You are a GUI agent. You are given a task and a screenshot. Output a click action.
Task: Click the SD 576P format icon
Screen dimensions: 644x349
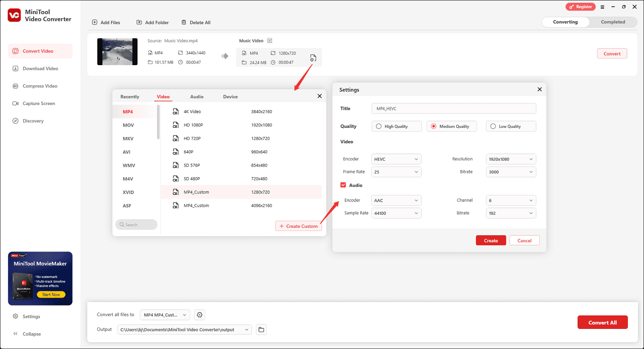click(176, 165)
